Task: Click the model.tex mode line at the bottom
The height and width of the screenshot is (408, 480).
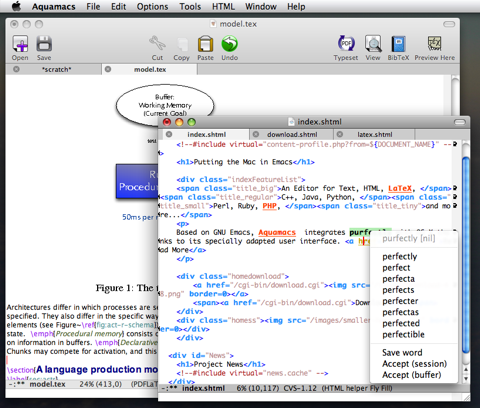Action: point(82,384)
